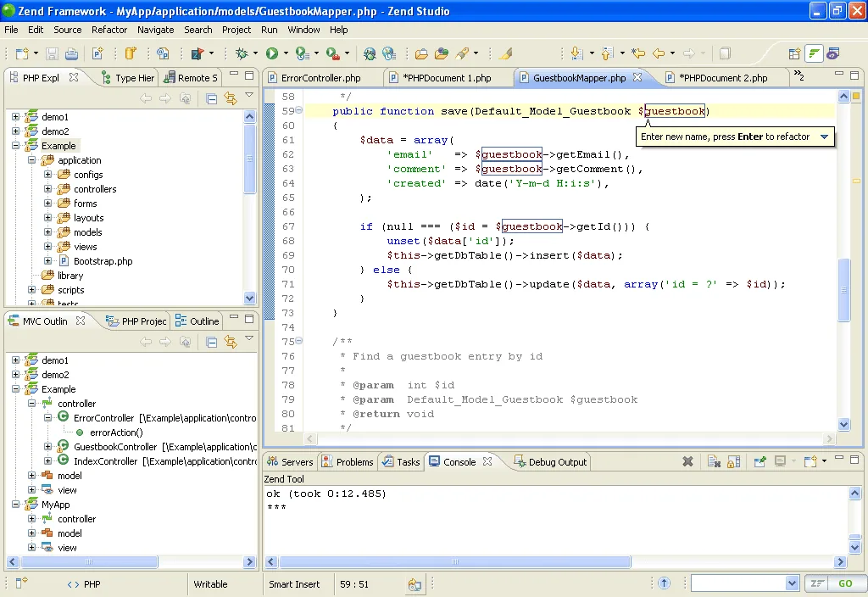Open the Refactor menu
Screen dimensions: 868x597
tap(109, 30)
